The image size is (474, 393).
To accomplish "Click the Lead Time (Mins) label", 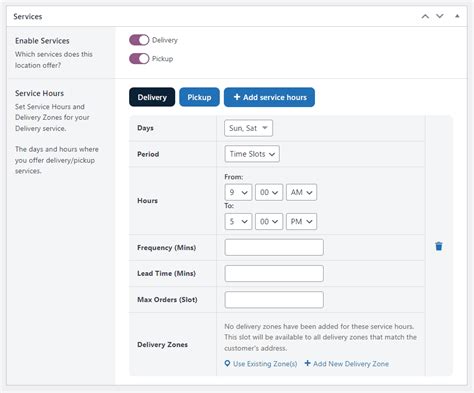I will (x=166, y=273).
